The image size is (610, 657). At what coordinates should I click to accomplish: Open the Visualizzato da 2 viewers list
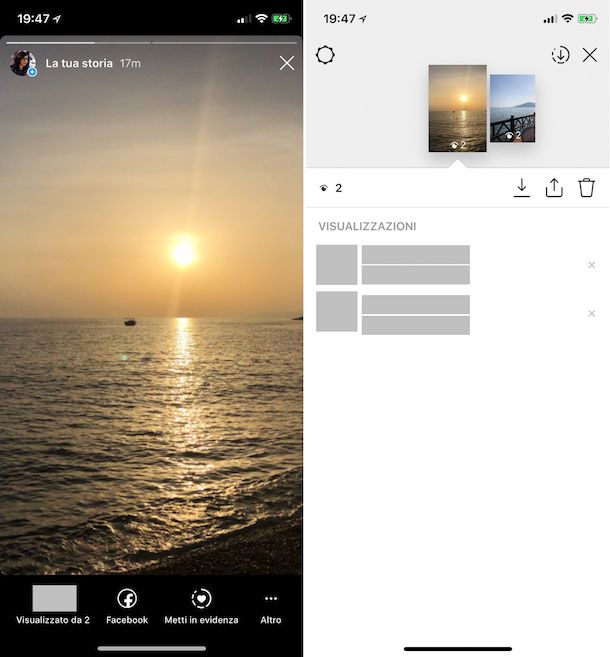pyautogui.click(x=53, y=605)
